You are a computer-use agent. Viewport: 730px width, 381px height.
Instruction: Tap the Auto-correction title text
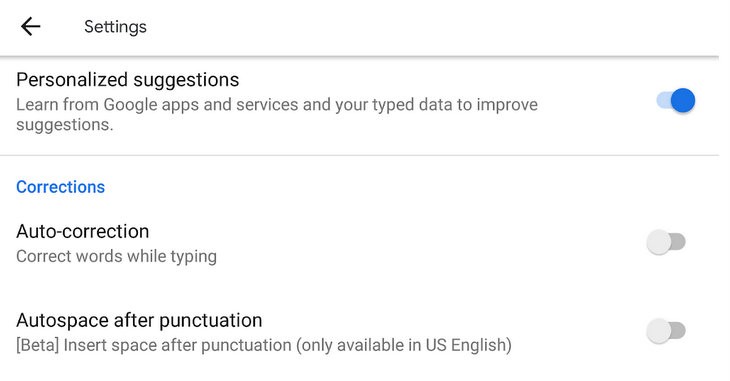(82, 231)
